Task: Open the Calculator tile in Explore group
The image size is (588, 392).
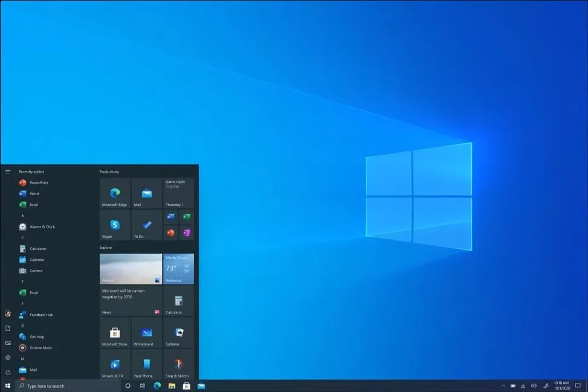Action: 178,301
